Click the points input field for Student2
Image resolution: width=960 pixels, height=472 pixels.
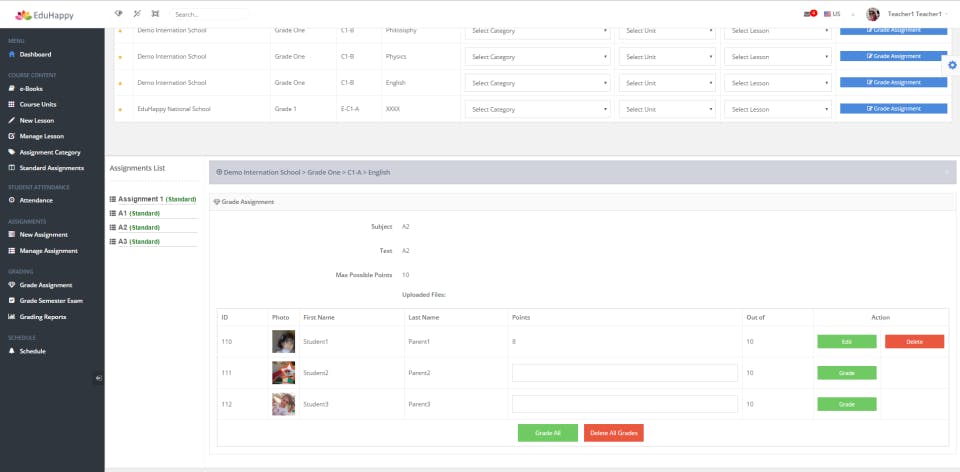624,373
